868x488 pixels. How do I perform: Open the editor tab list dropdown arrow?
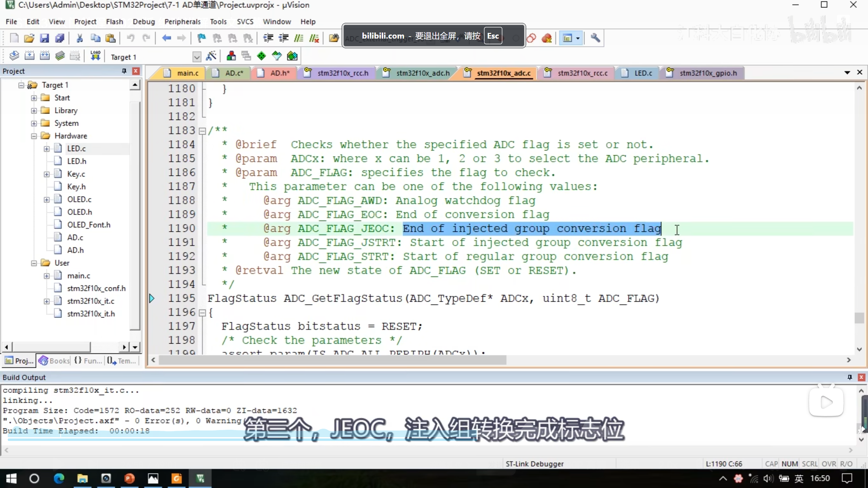point(847,73)
